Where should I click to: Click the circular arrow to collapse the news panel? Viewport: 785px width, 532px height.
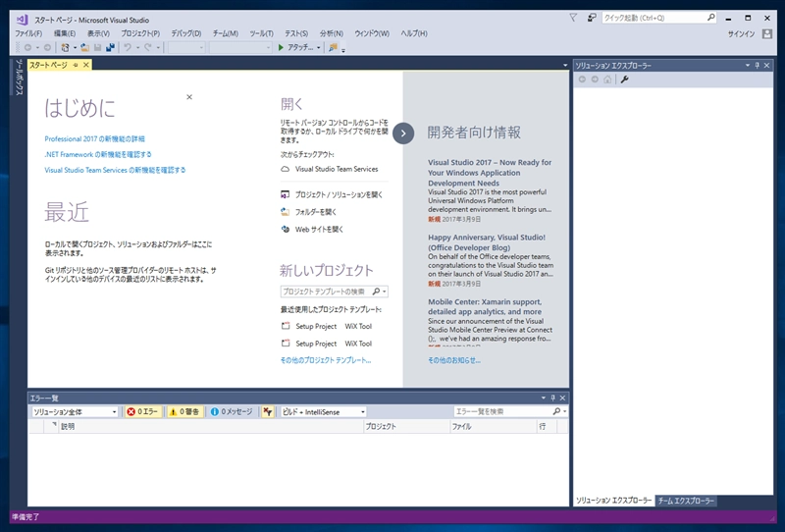pyautogui.click(x=403, y=133)
